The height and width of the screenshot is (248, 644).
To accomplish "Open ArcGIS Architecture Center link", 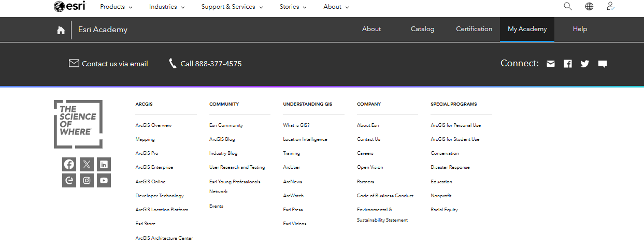I will click(x=164, y=238).
